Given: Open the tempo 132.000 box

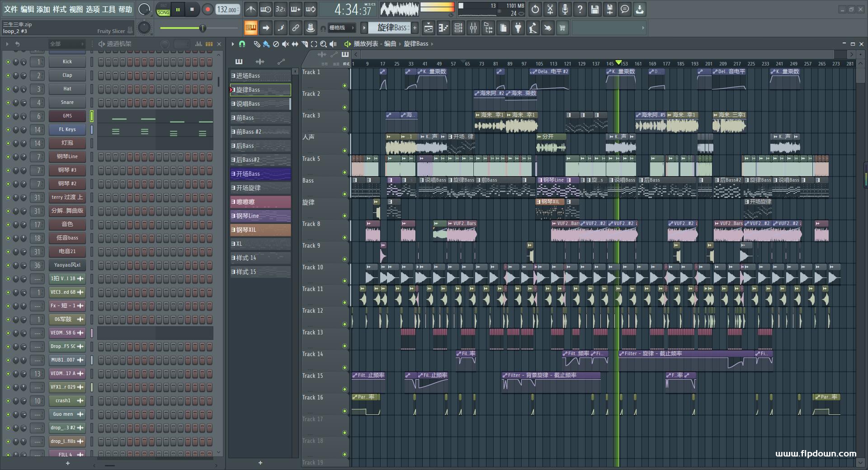Looking at the screenshot, I should tap(228, 9).
